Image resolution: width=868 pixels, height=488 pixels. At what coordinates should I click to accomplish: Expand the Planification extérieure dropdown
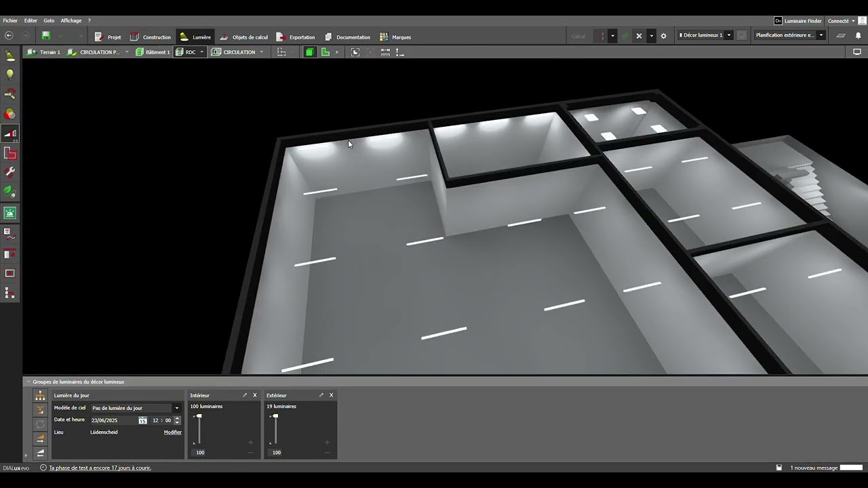tap(821, 35)
